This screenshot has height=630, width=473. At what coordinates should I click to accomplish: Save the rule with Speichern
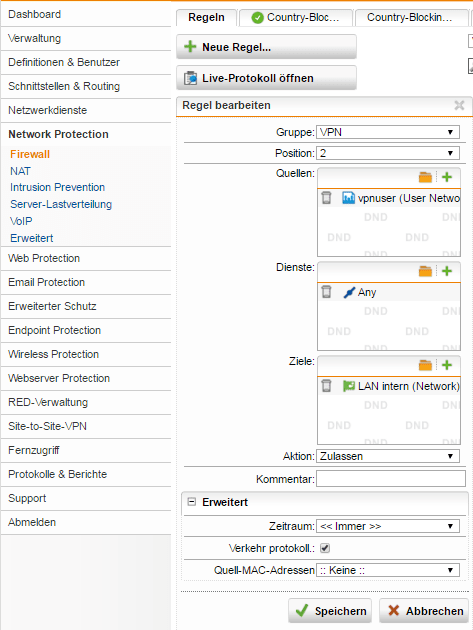pos(330,611)
